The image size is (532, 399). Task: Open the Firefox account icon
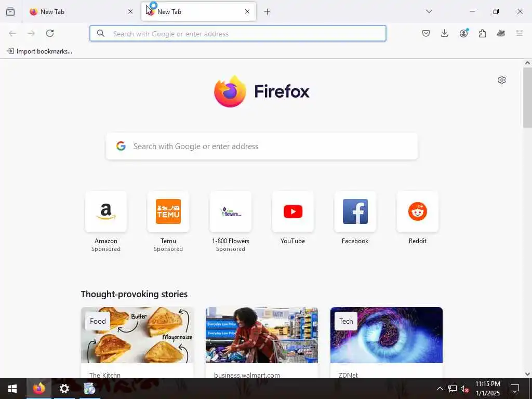pos(463,33)
